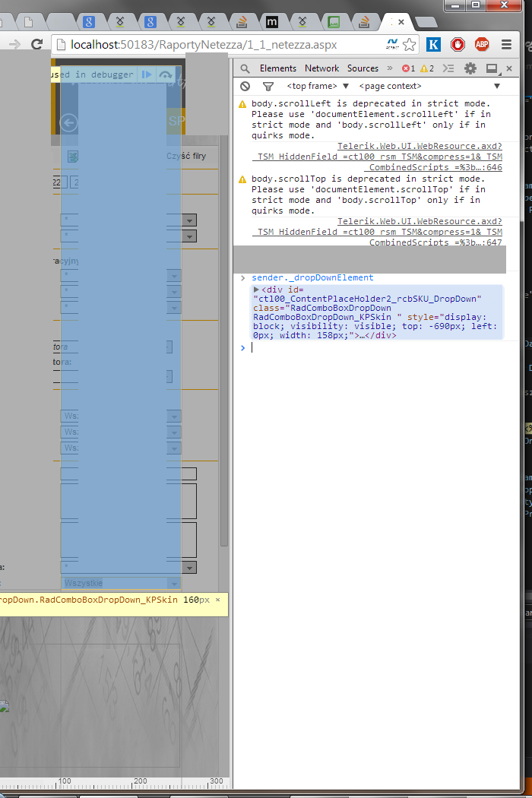The width and height of the screenshot is (532, 798).
Task: Close the active browser tab
Action: pyautogui.click(x=401, y=22)
